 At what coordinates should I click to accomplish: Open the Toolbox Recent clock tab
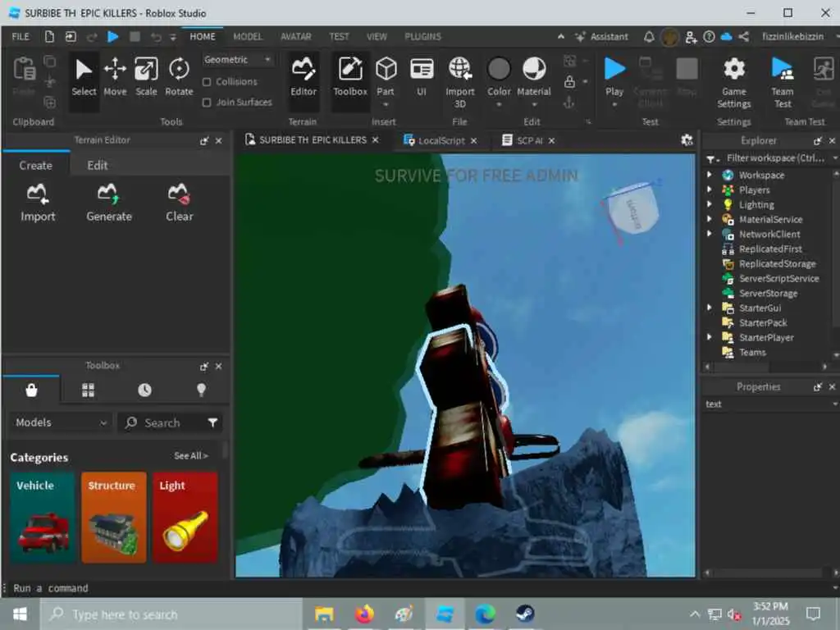pyautogui.click(x=144, y=390)
